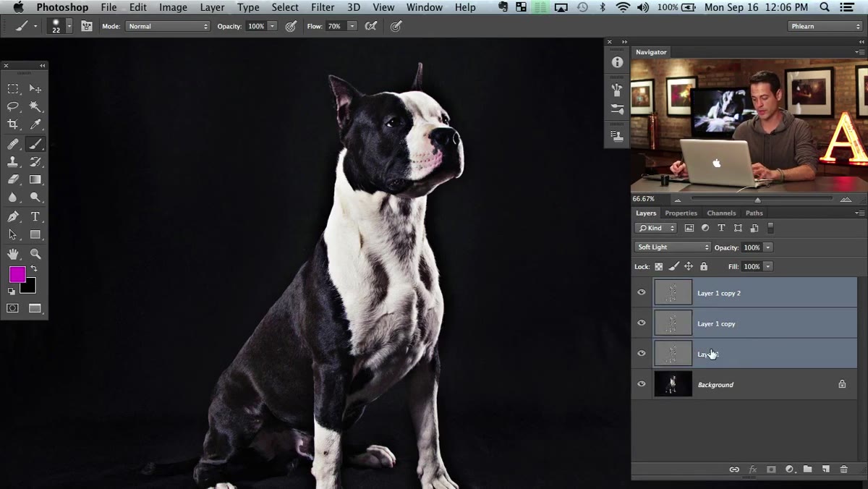
Task: Click the black background color swatch
Action: pos(29,287)
